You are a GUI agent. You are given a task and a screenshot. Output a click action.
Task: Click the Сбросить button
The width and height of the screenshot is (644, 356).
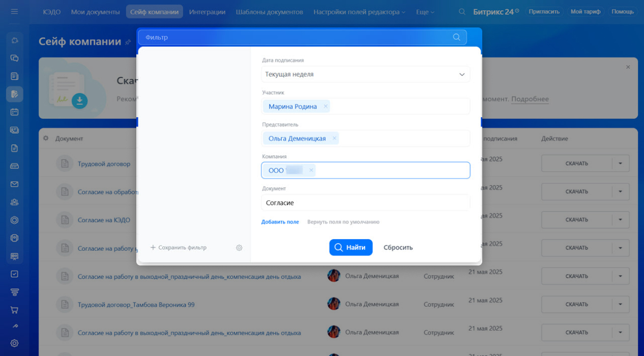(x=398, y=248)
